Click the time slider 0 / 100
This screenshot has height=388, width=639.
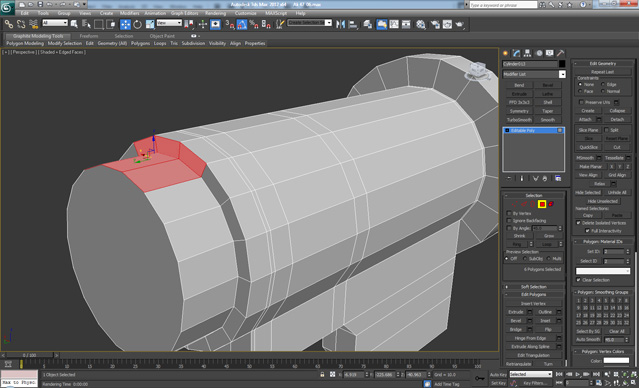pyautogui.click(x=30, y=355)
